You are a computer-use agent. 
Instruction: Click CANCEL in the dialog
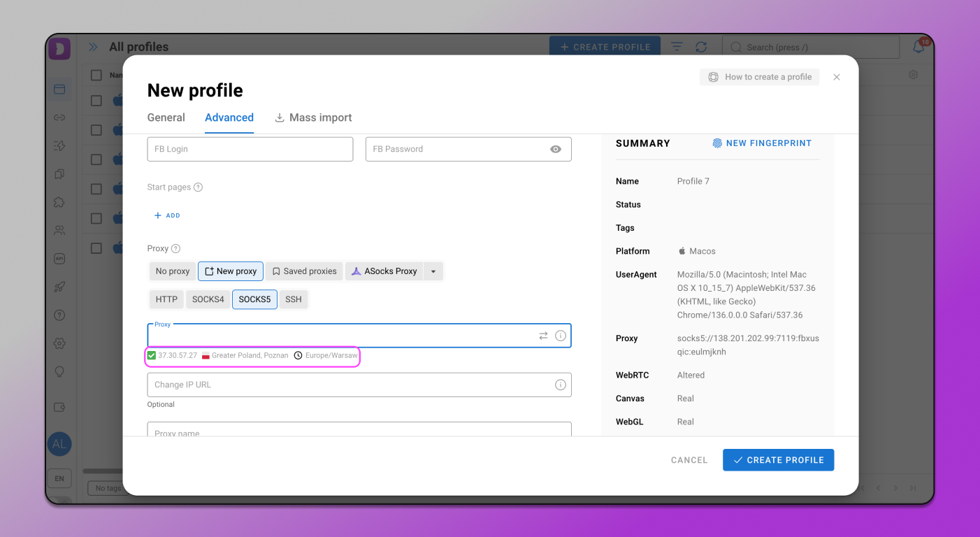pos(689,460)
